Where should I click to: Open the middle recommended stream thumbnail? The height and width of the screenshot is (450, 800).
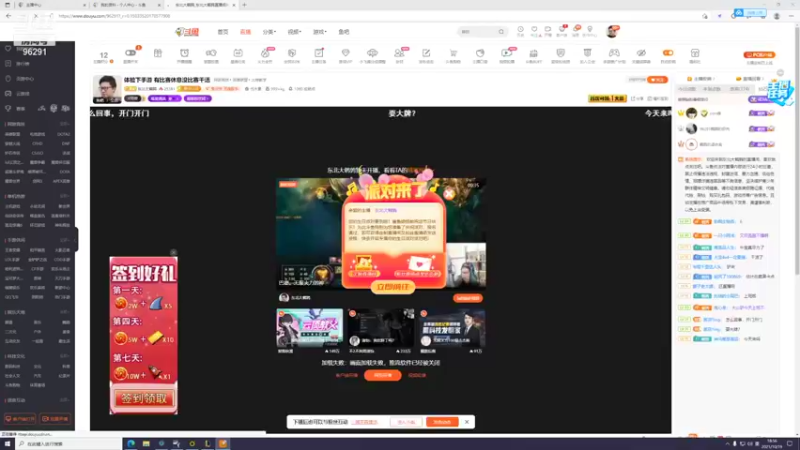[x=381, y=328]
